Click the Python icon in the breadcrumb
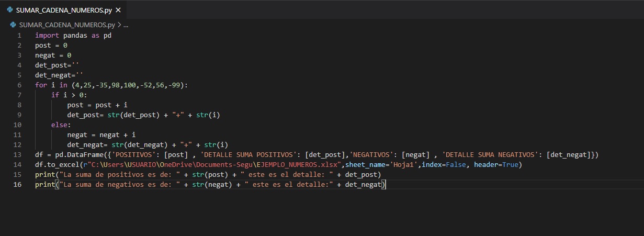Screen dimensions: 644x236 pos(14,25)
